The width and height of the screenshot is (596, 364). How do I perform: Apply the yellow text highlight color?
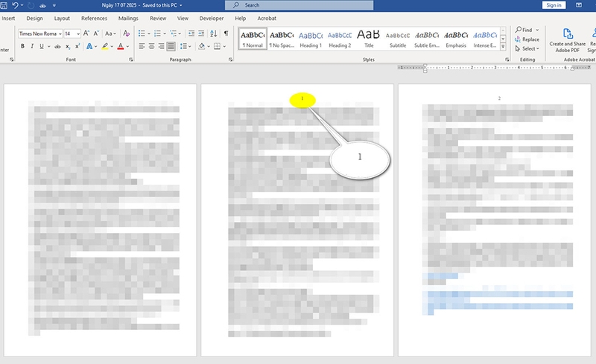(x=104, y=46)
